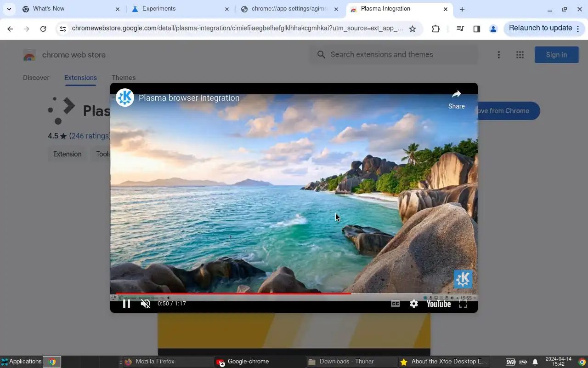View site information icon in address bar
This screenshot has width=588, height=368.
point(63,29)
